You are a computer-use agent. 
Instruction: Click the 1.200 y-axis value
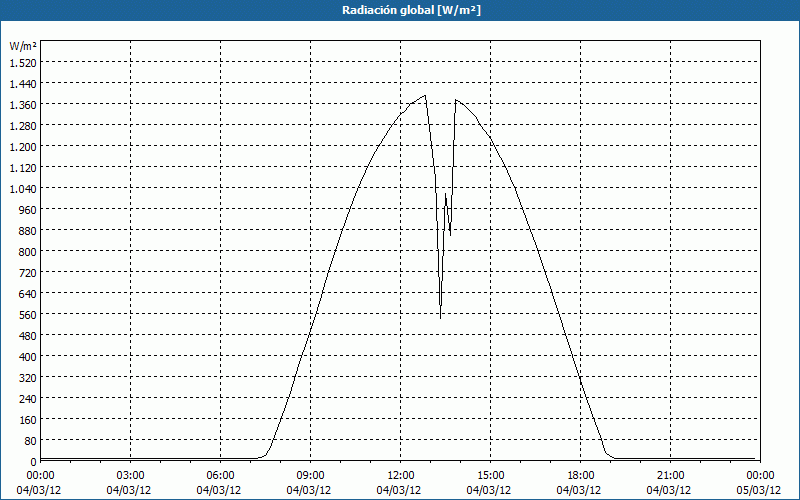pyautogui.click(x=23, y=146)
